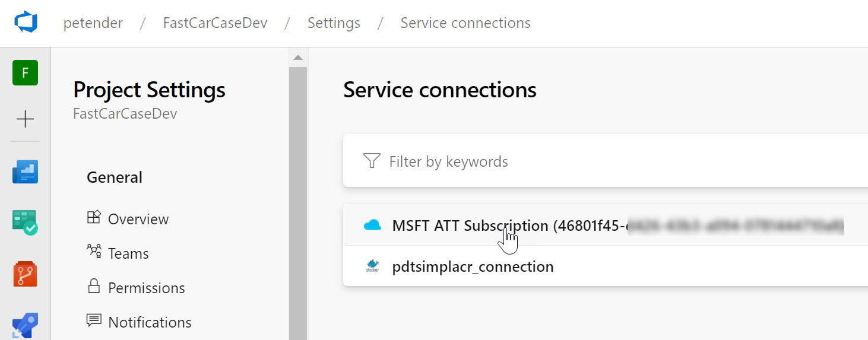Click the Settings breadcrumb link
Screen dimensions: 868x340
pyautogui.click(x=334, y=23)
